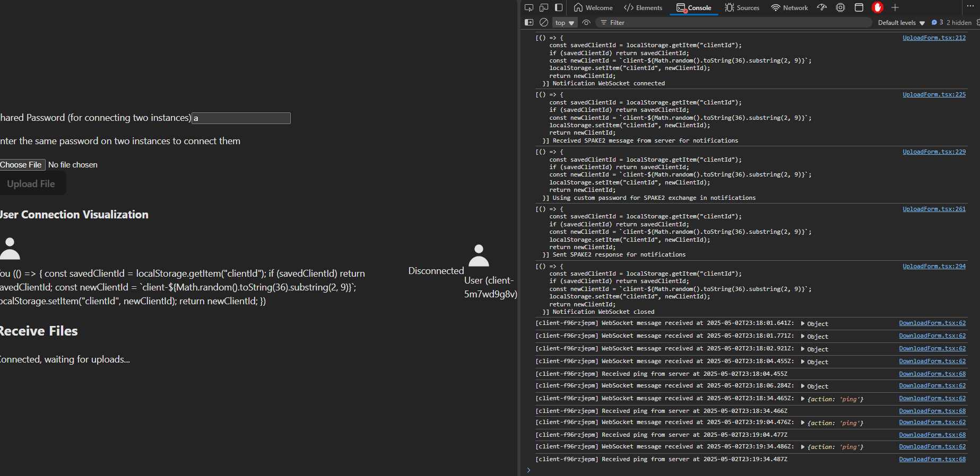This screenshot has width=980, height=476.
Task: Show the console sidebar
Action: (x=529, y=22)
